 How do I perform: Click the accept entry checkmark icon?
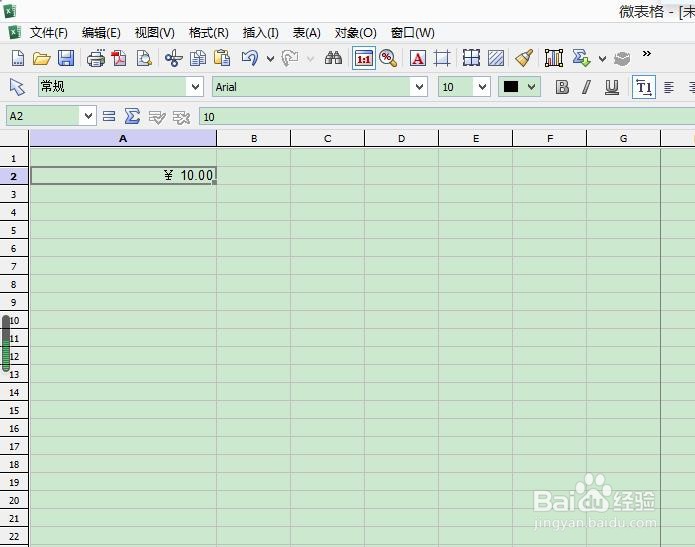pos(157,117)
